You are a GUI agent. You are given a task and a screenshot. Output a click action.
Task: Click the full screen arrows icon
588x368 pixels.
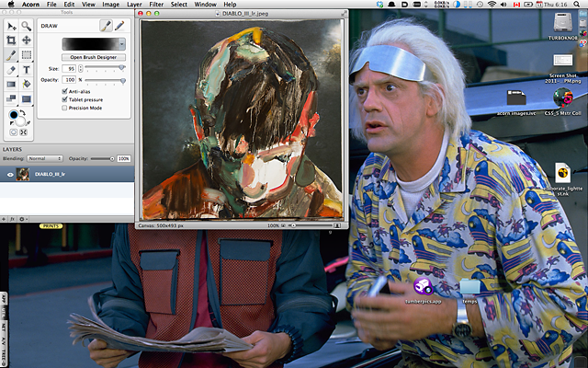coord(23,132)
